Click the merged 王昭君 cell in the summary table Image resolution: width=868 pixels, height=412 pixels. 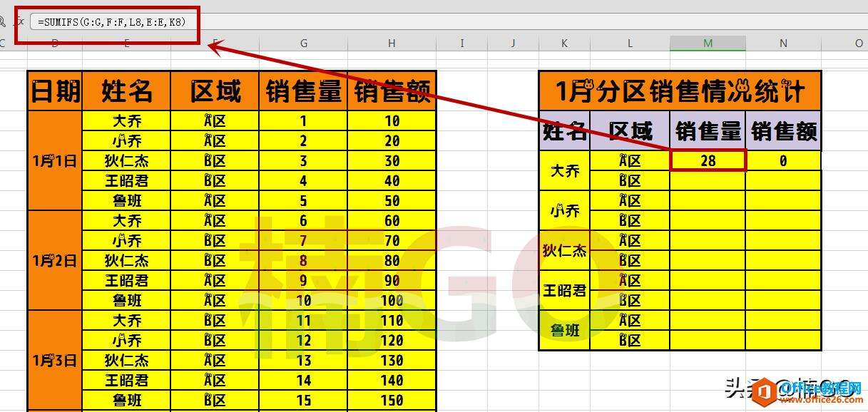point(565,290)
